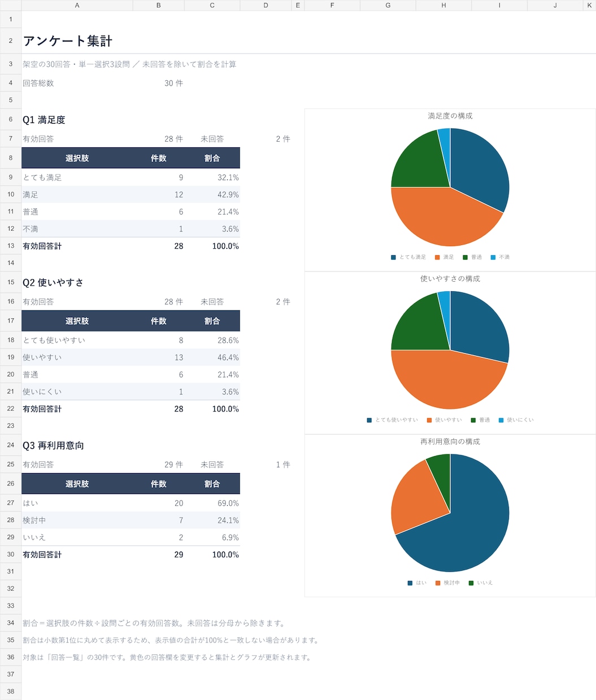Select column D header

(266, 5)
